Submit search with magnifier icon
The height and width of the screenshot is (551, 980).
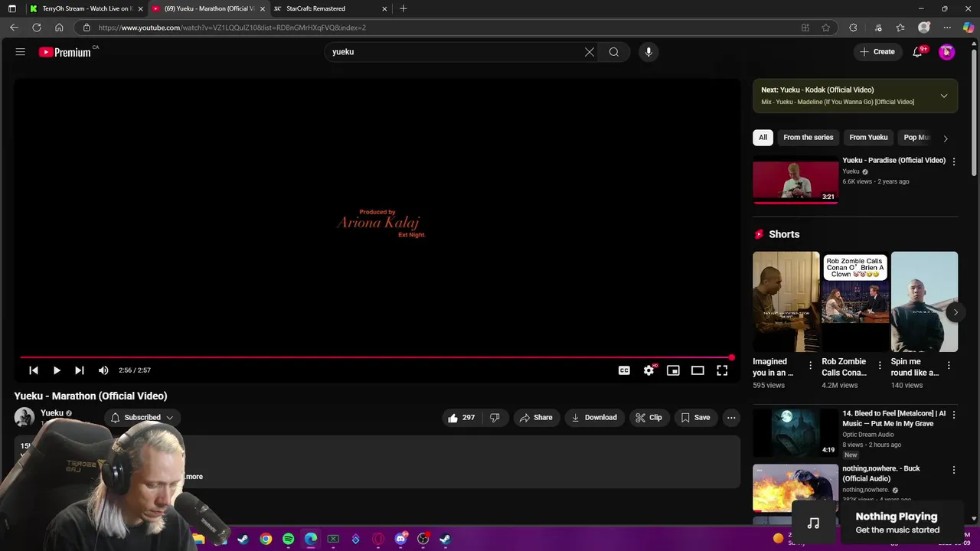click(x=614, y=52)
